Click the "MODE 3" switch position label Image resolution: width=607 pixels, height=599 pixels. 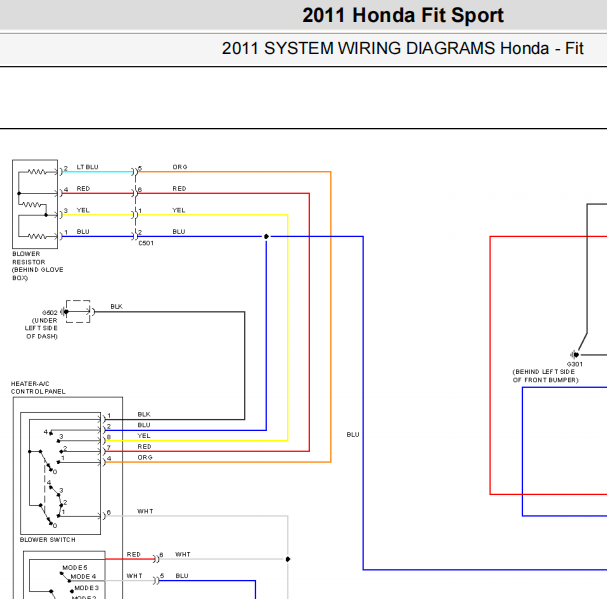point(86,588)
